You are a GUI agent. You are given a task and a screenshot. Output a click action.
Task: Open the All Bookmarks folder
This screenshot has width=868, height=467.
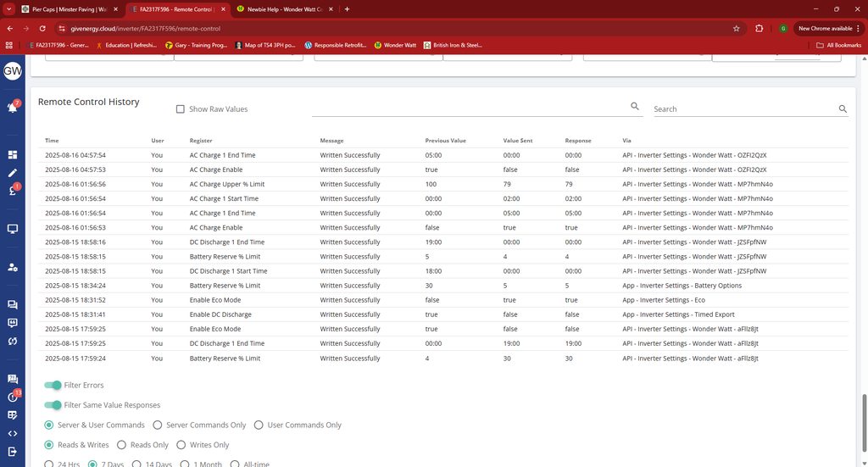[837, 45]
